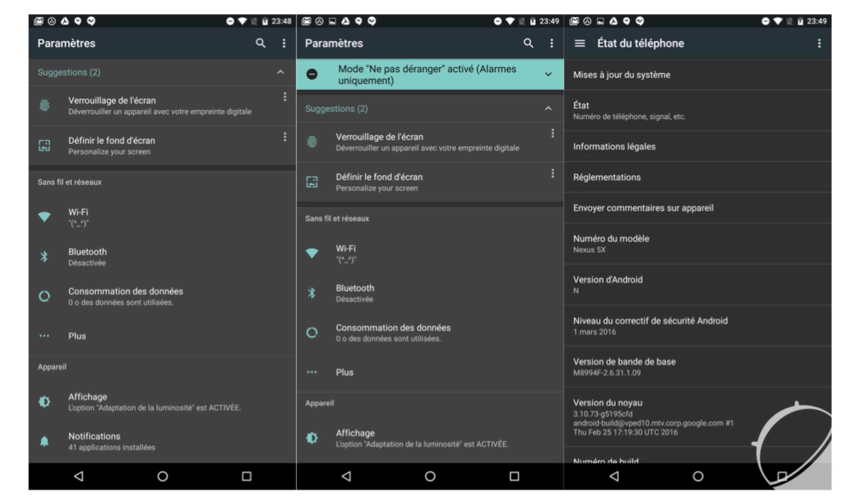Tap recent apps square on middle phone

click(x=514, y=476)
